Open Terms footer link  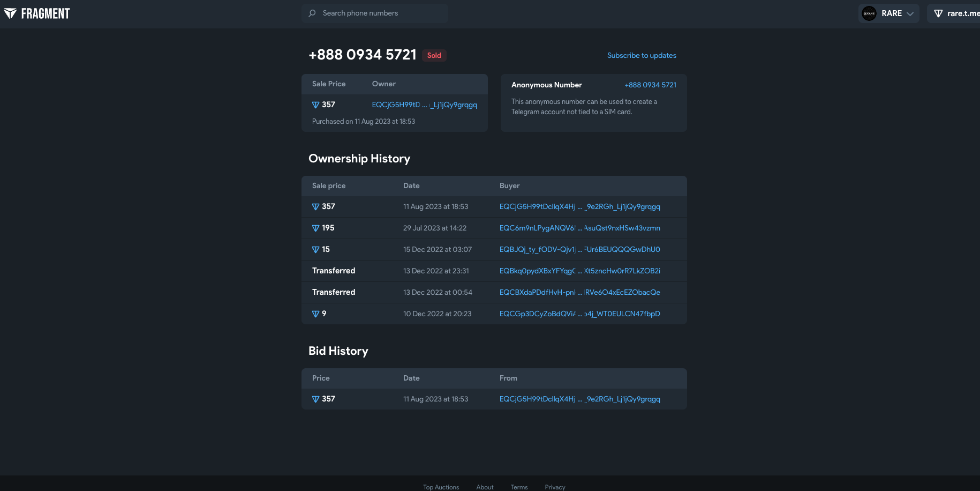tap(519, 487)
